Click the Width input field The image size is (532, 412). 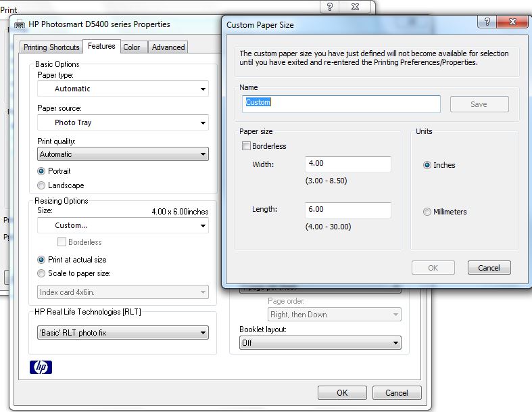[347, 164]
